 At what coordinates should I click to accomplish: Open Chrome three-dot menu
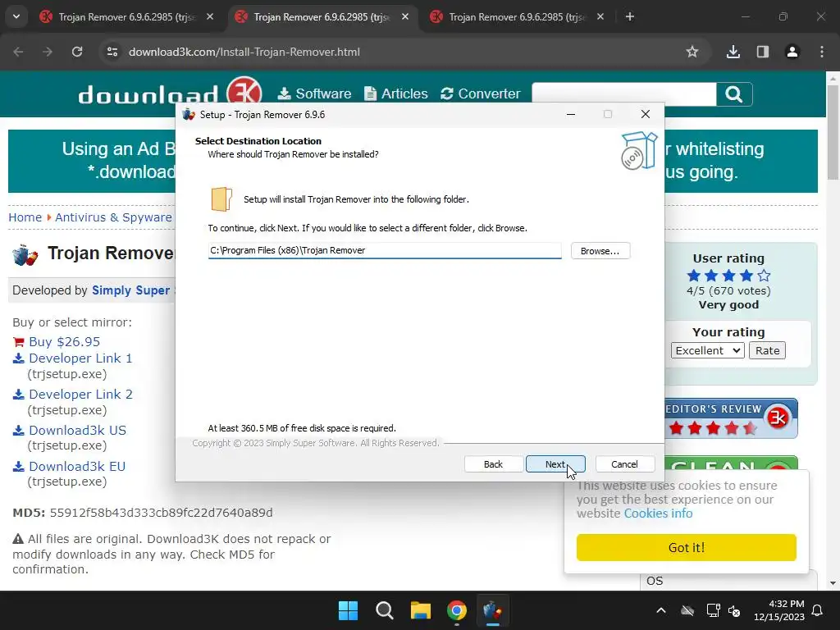pyautogui.click(x=822, y=52)
